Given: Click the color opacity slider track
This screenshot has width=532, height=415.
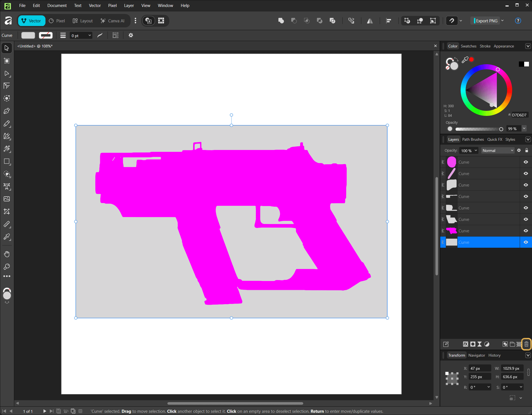Looking at the screenshot, I should (x=479, y=129).
